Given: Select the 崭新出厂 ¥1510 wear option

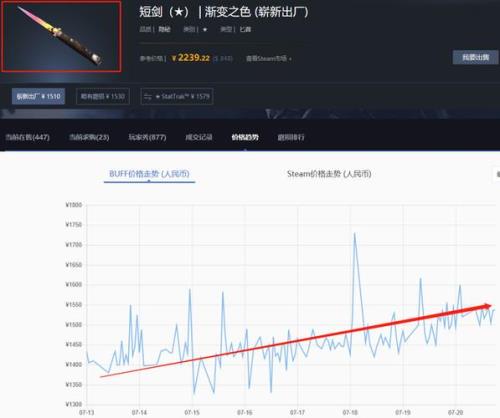Looking at the screenshot, I should click(39, 96).
